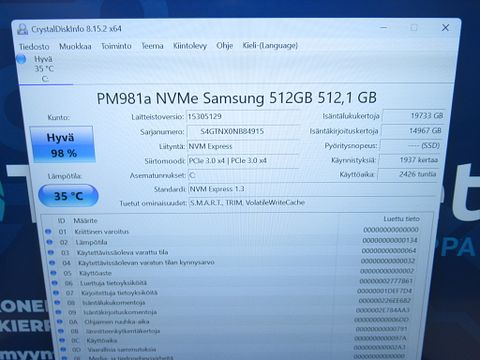Click the CrystalDiskInfo title bar icon

22,29
